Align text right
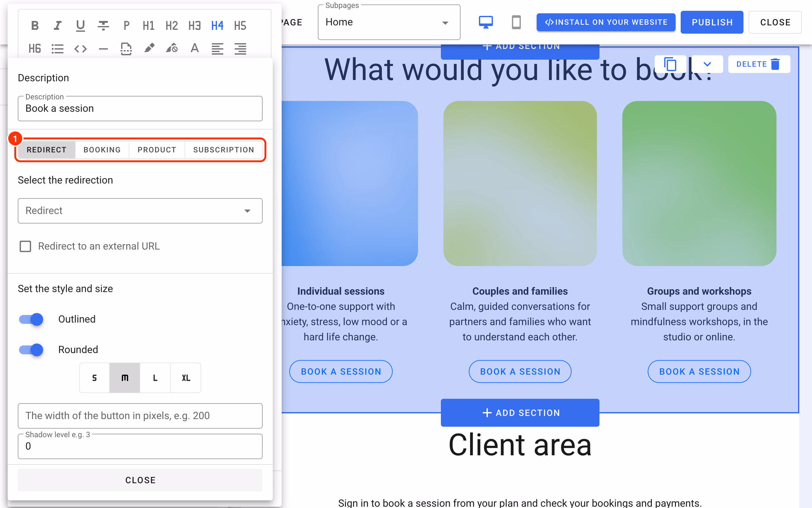Screen dimensions: 812x508 (240, 49)
